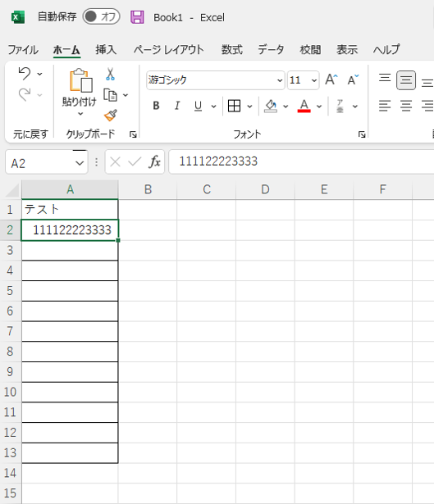Viewport: 434px width, 504px height.
Task: Open the font name dropdown
Action: [x=280, y=80]
